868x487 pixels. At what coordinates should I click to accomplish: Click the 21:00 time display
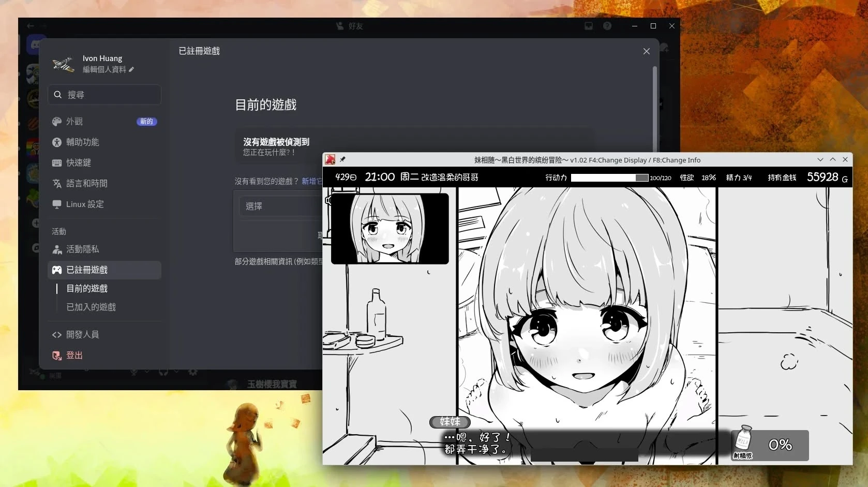click(x=380, y=177)
